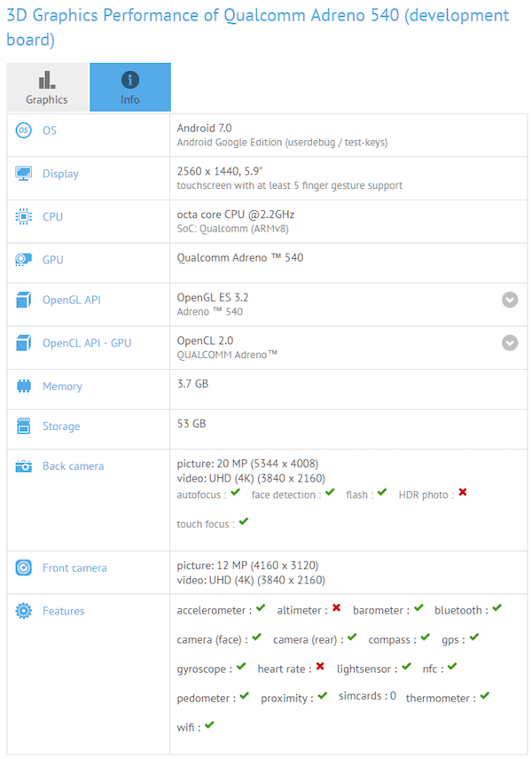The height and width of the screenshot is (759, 532).
Task: Expand the OpenCL 2.0 row chevron
Action: click(510, 342)
